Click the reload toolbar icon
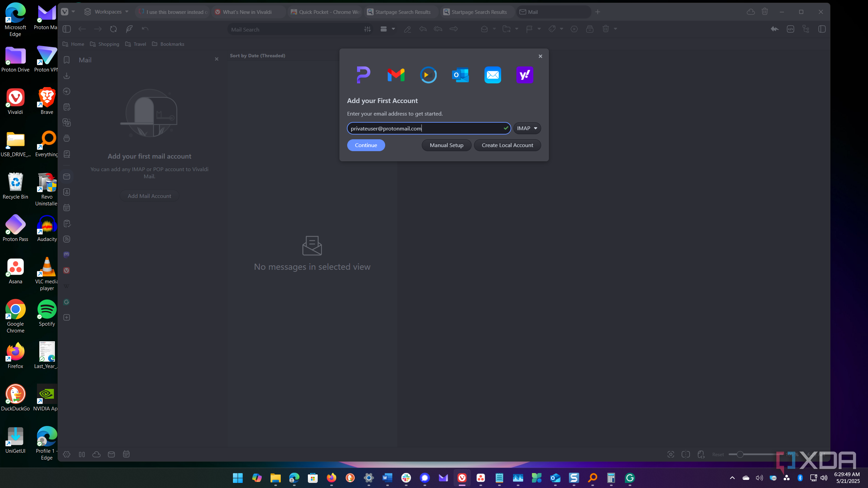The height and width of the screenshot is (488, 868). click(x=113, y=29)
